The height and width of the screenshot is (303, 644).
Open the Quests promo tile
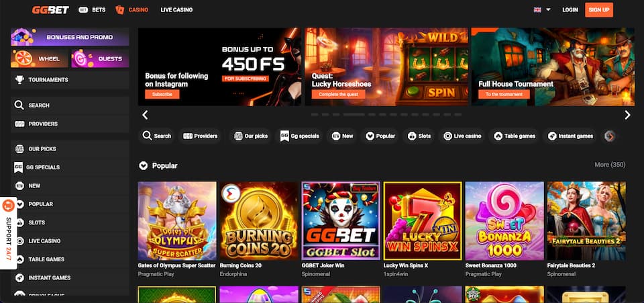click(100, 59)
